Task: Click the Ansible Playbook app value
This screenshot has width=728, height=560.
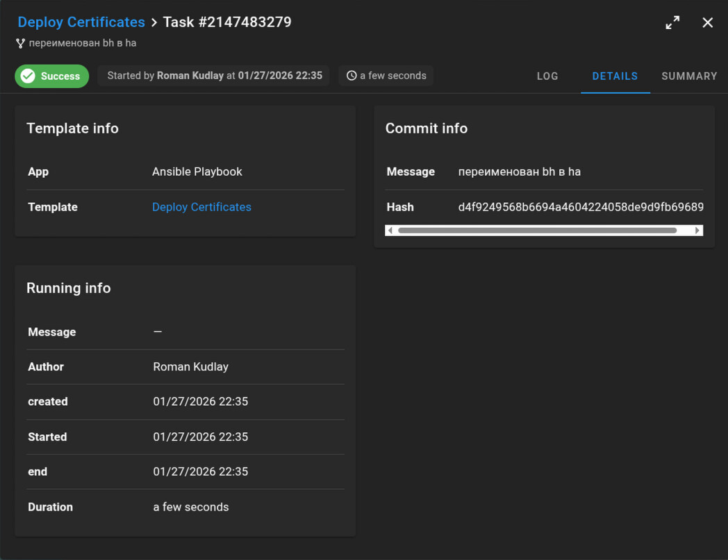Action: pos(197,172)
